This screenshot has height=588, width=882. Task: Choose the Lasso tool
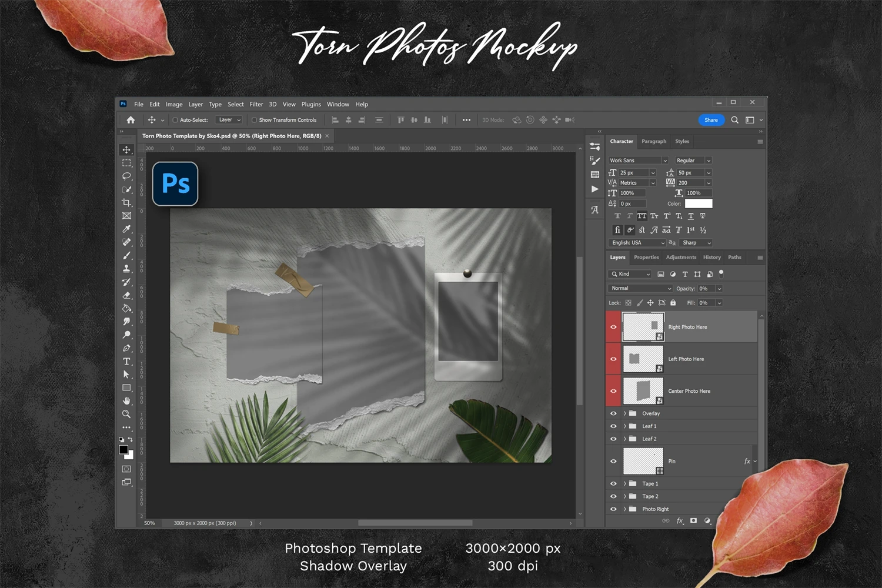(x=126, y=176)
